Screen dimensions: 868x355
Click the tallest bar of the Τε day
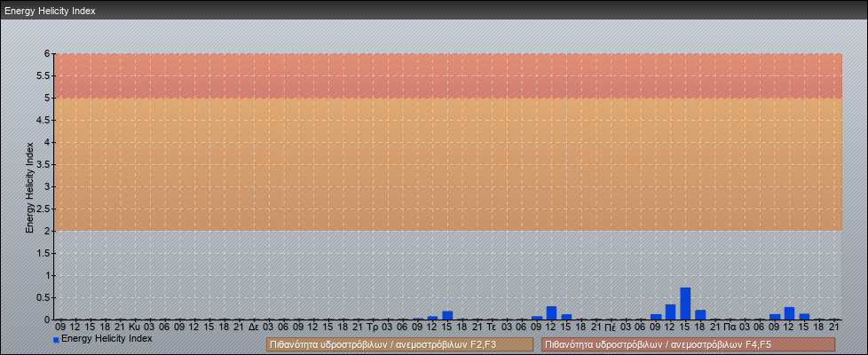tap(551, 313)
